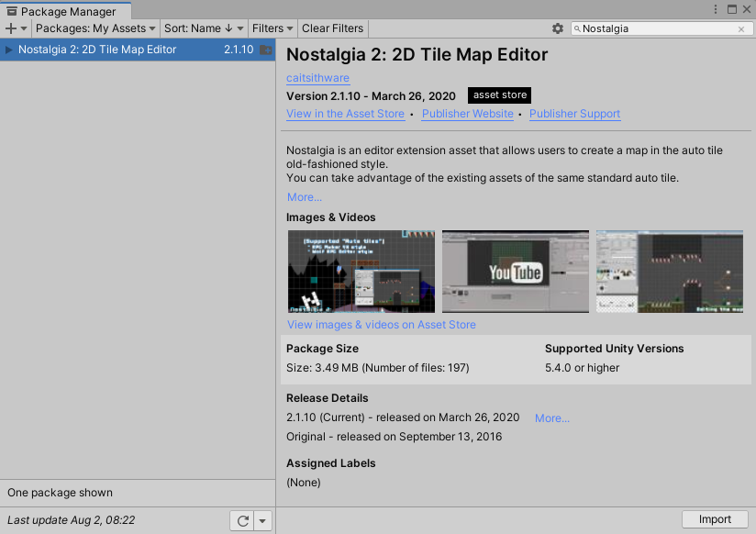Click the refresh package list icon
The width and height of the screenshot is (756, 534).
(x=242, y=520)
